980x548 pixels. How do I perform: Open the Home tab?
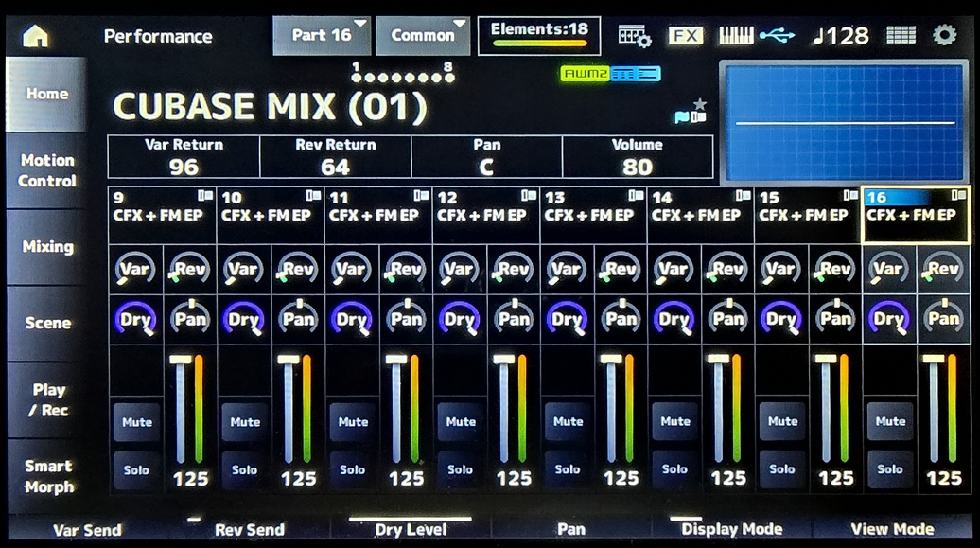click(x=46, y=94)
